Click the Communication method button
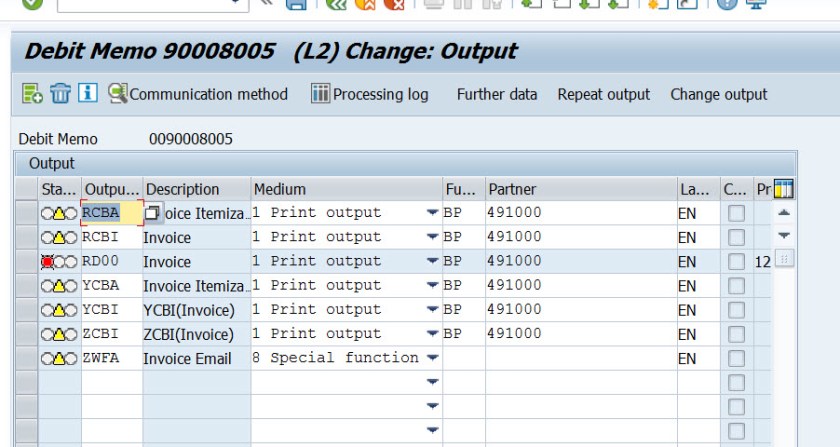Image resolution: width=840 pixels, height=447 pixels. click(x=198, y=94)
